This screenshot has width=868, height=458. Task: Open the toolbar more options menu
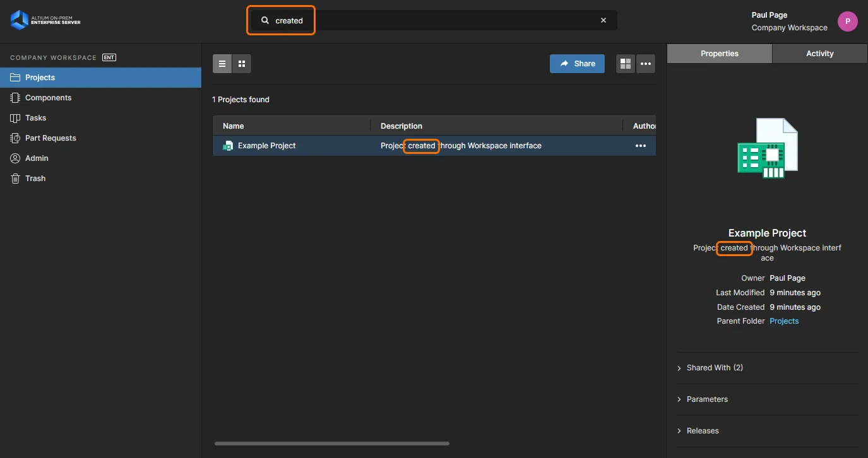tap(645, 64)
